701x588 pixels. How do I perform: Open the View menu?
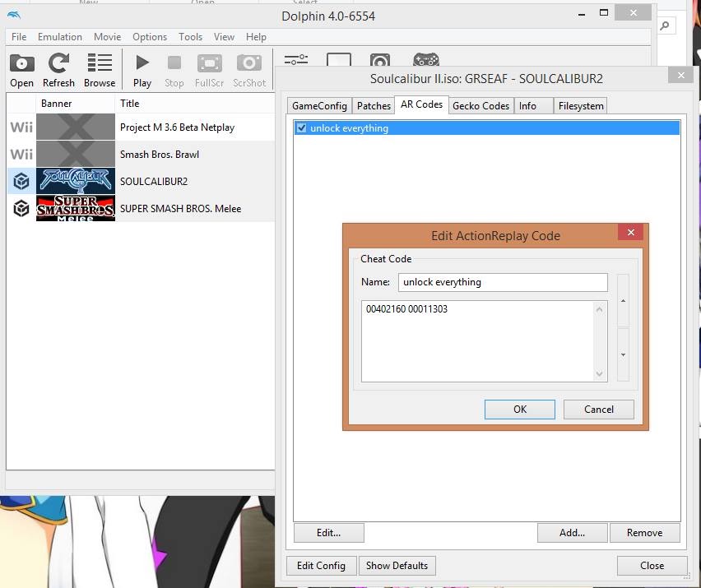[x=224, y=37]
